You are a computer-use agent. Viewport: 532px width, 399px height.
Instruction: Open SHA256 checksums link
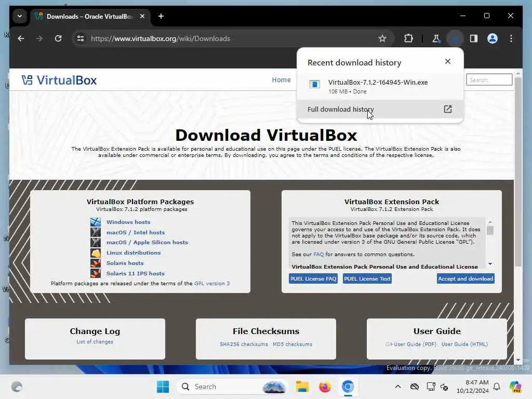click(244, 344)
